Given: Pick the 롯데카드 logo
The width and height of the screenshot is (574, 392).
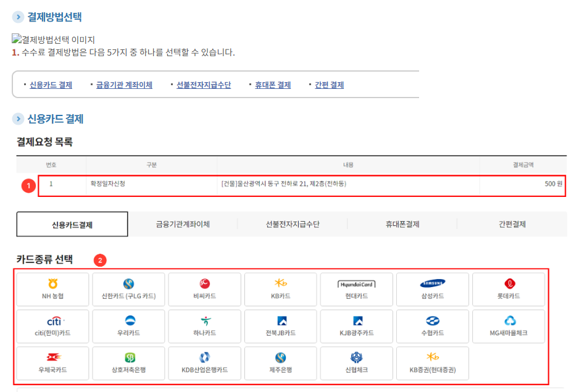Looking at the screenshot, I should [510, 284].
